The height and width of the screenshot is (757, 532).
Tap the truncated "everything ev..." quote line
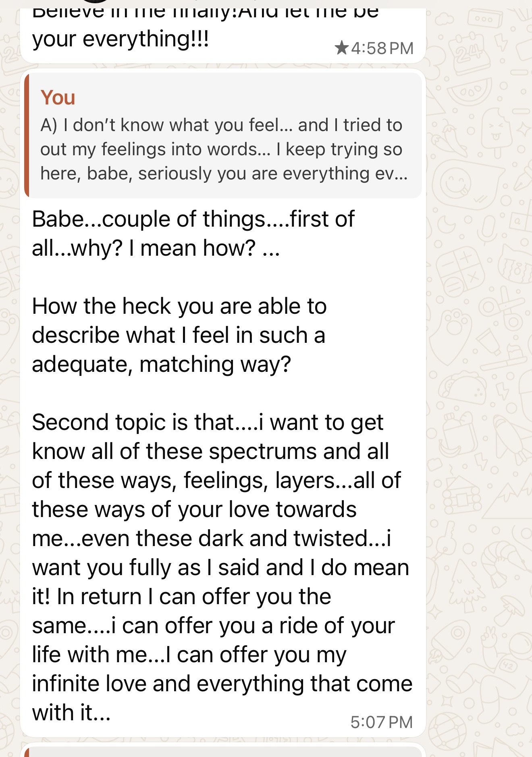[224, 173]
